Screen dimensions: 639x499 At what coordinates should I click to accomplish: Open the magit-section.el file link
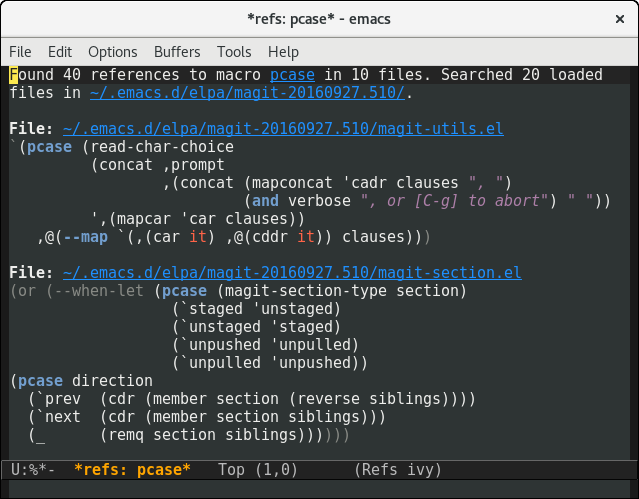292,273
